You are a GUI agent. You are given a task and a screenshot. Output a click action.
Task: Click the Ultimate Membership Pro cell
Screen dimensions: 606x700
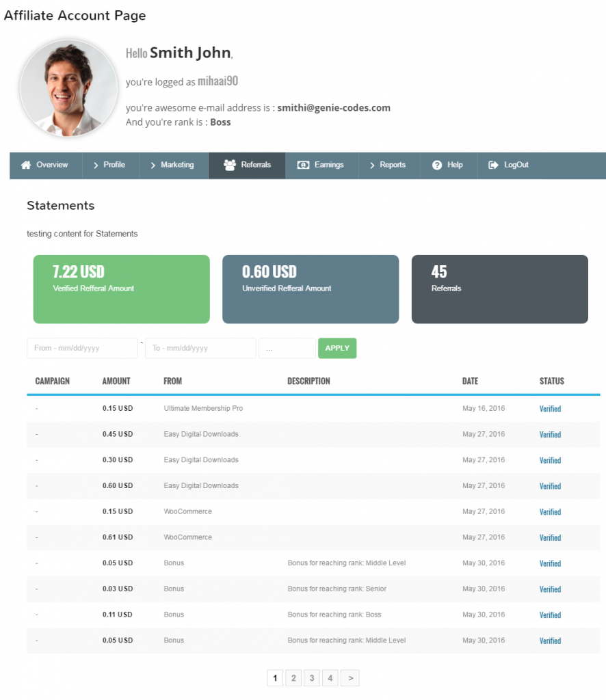pos(203,409)
